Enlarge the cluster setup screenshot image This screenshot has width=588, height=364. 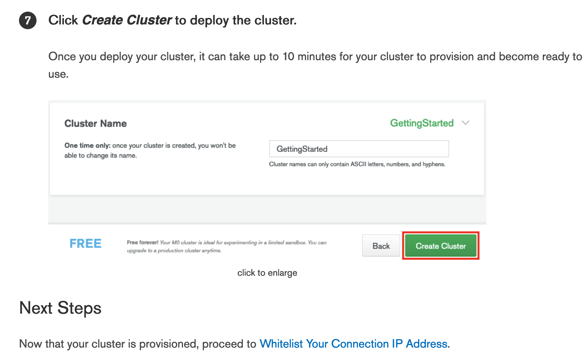(x=267, y=181)
